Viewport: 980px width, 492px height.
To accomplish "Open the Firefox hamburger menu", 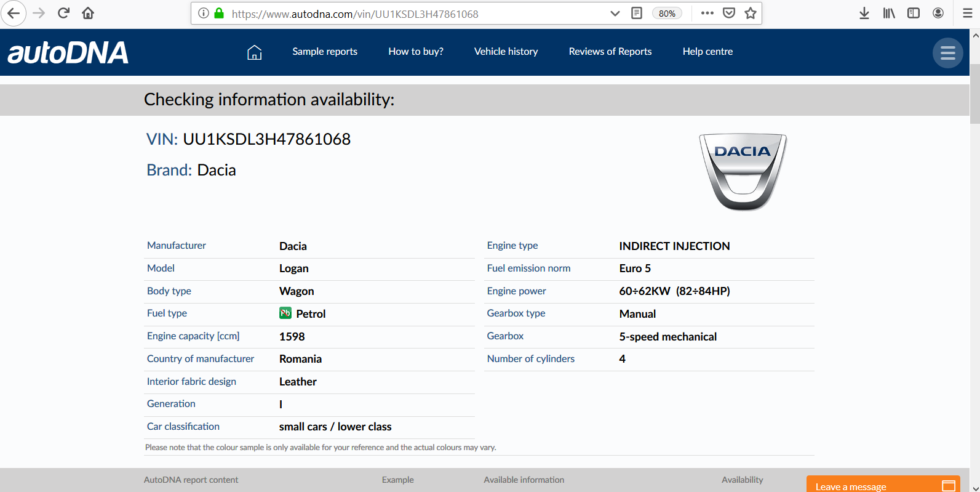I will 967,13.
